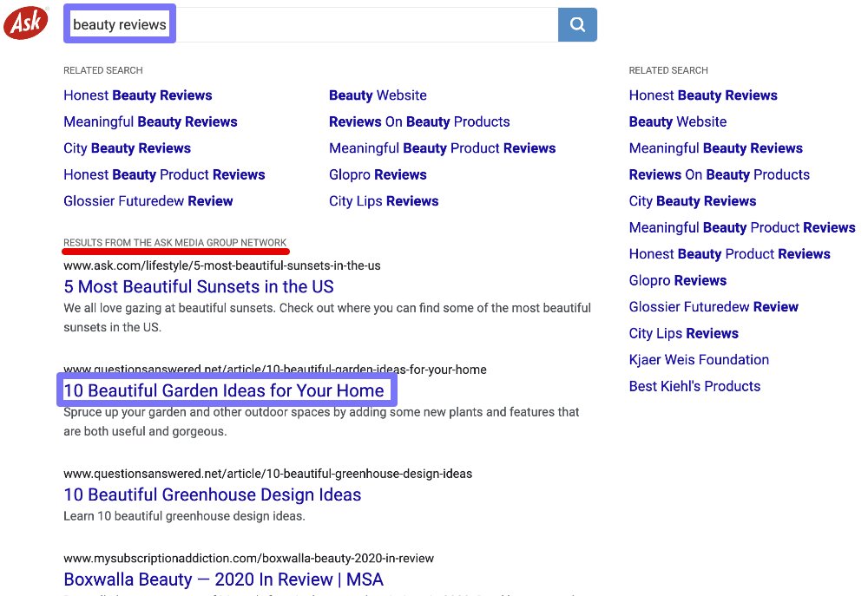Click the mysubscriptionaddiction.com boxwalla URL
This screenshot has height=596, width=868.
(x=248, y=559)
